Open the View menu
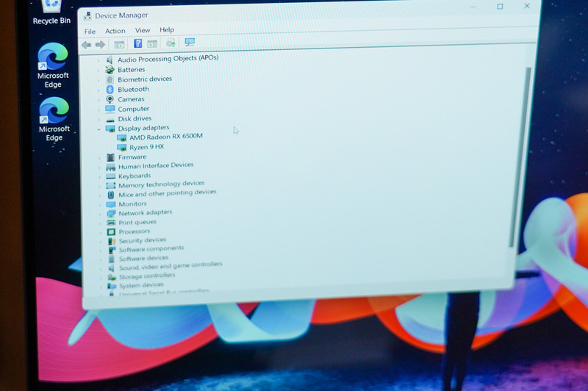Image resolution: width=588 pixels, height=391 pixels. tap(143, 30)
